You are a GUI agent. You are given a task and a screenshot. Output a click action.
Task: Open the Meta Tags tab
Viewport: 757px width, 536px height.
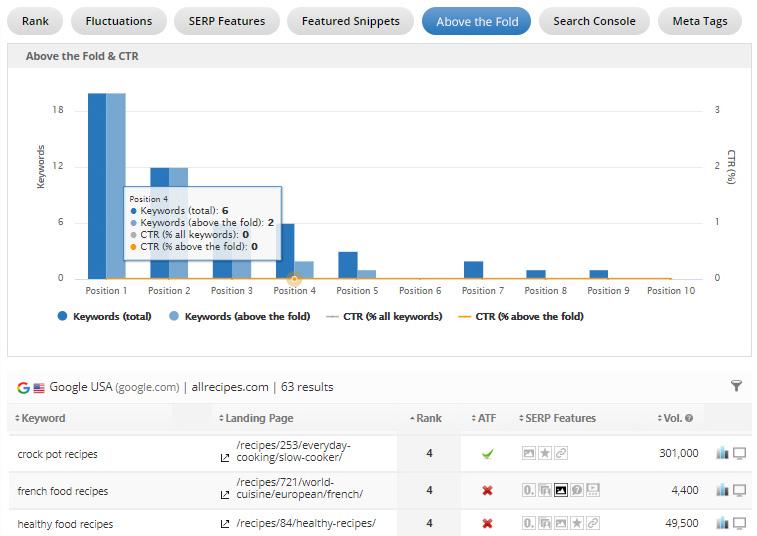(x=699, y=21)
